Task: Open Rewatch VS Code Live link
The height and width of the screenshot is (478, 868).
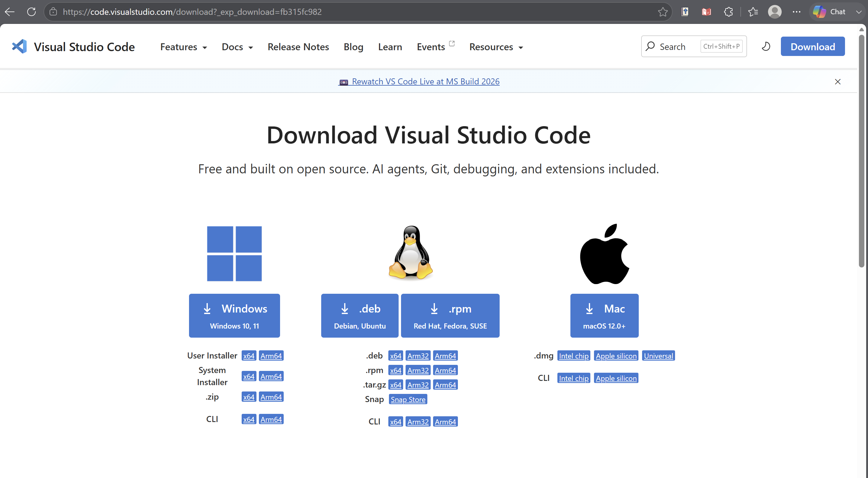Action: [419, 82]
